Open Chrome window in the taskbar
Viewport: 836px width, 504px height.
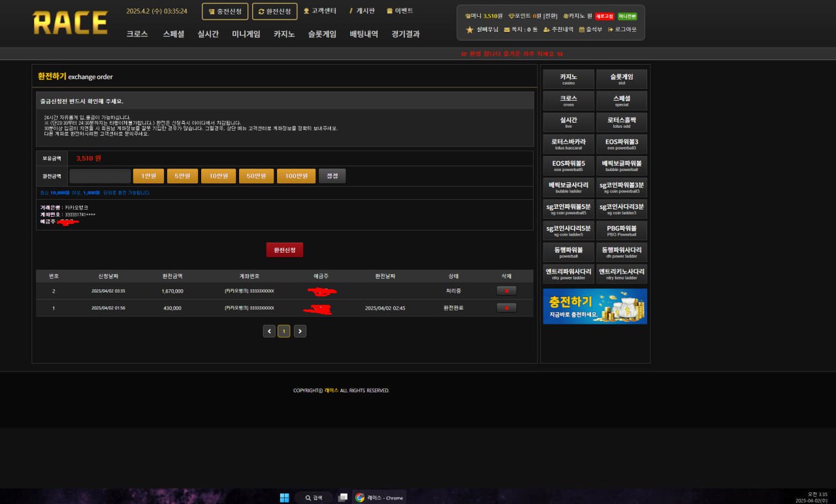(379, 497)
